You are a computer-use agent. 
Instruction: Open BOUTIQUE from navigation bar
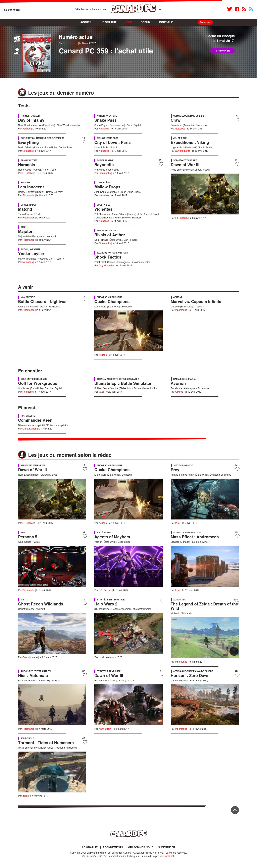tap(166, 22)
